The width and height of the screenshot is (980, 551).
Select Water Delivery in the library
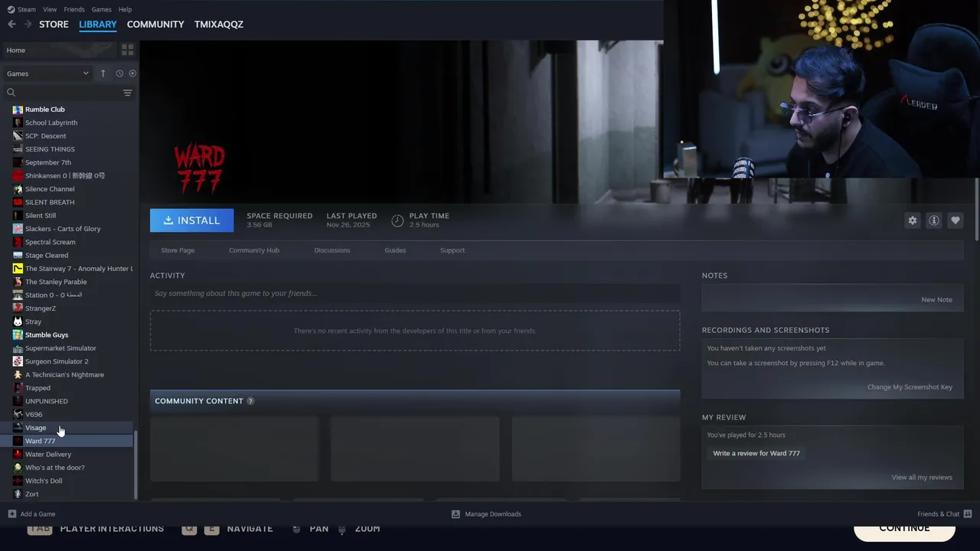(x=48, y=455)
